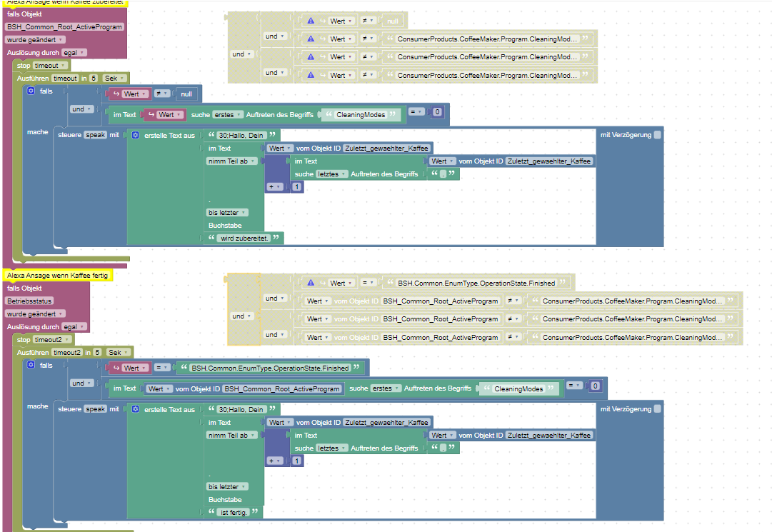Select object ID BSH_Common_Root_ActiveProgram in trigger block
Screen dimensions: 772x532
coord(64,27)
